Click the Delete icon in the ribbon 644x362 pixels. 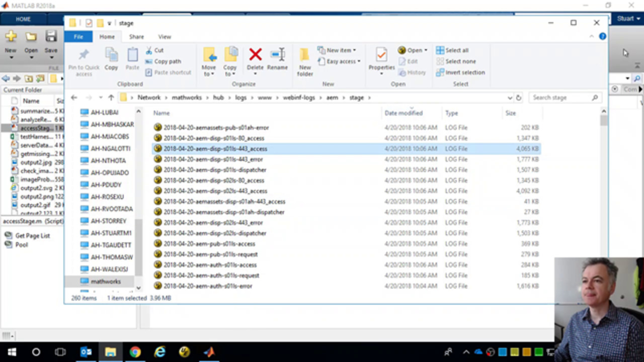click(x=255, y=56)
